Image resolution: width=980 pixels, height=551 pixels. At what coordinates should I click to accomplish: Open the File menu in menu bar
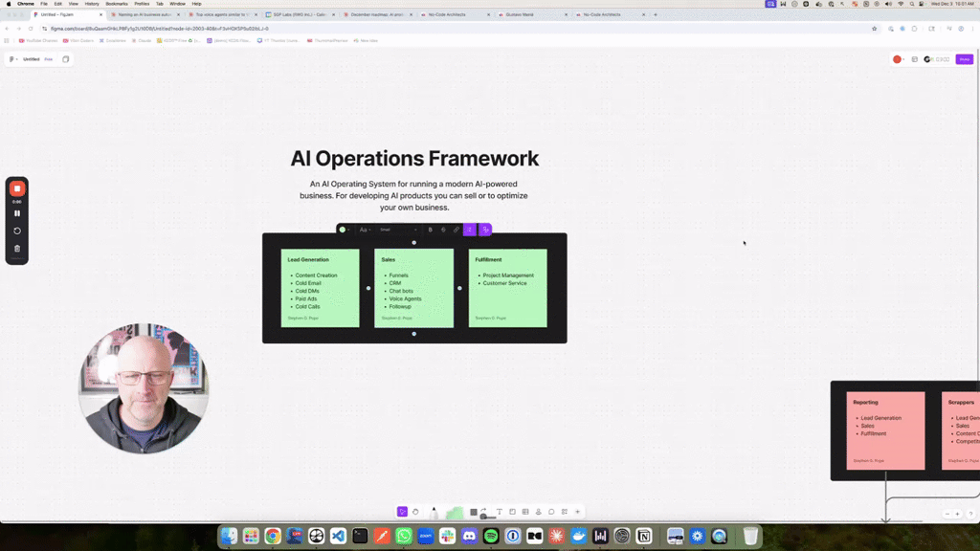(44, 4)
